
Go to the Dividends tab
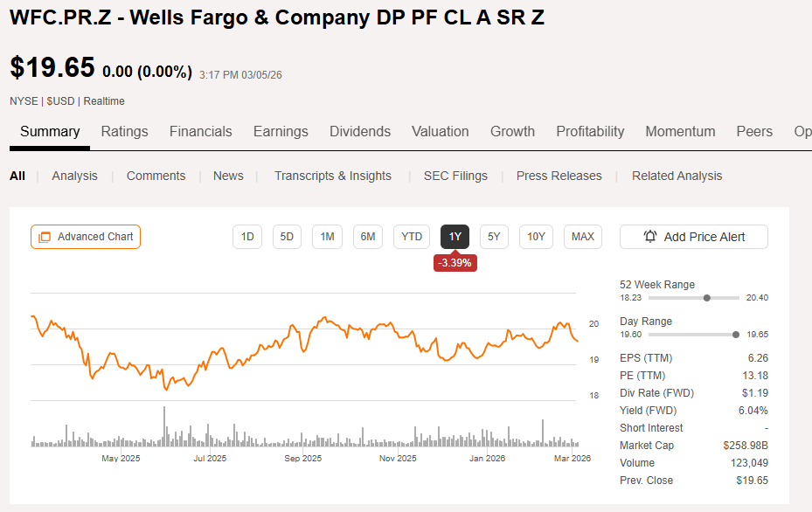coord(360,131)
